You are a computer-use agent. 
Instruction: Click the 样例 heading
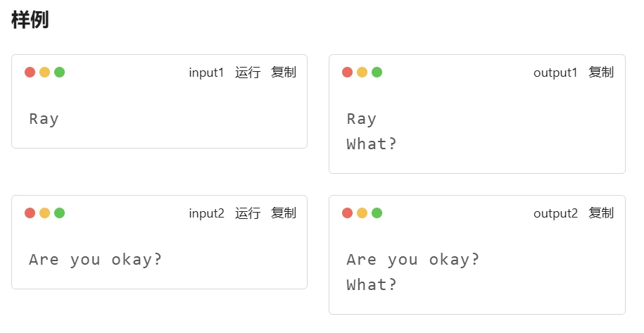tap(30, 20)
